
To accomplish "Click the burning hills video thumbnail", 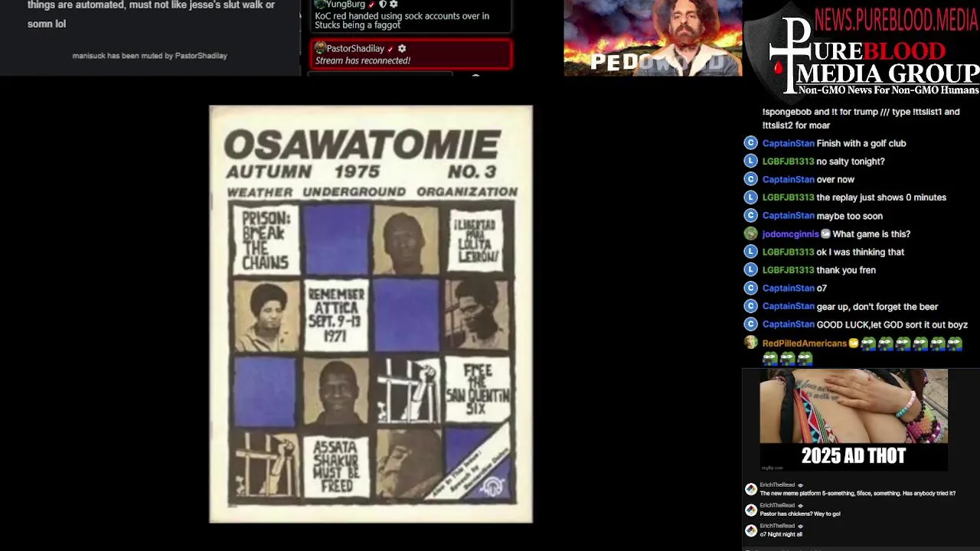I will pos(652,37).
